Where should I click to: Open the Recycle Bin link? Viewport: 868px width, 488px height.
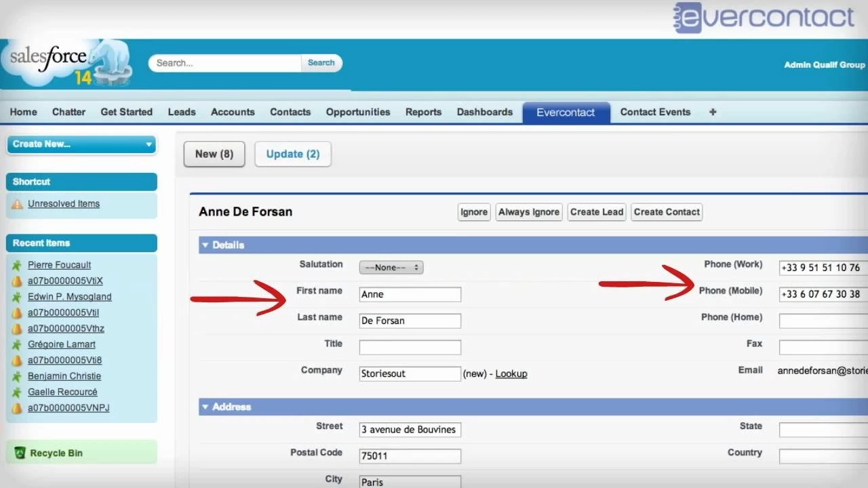point(56,453)
